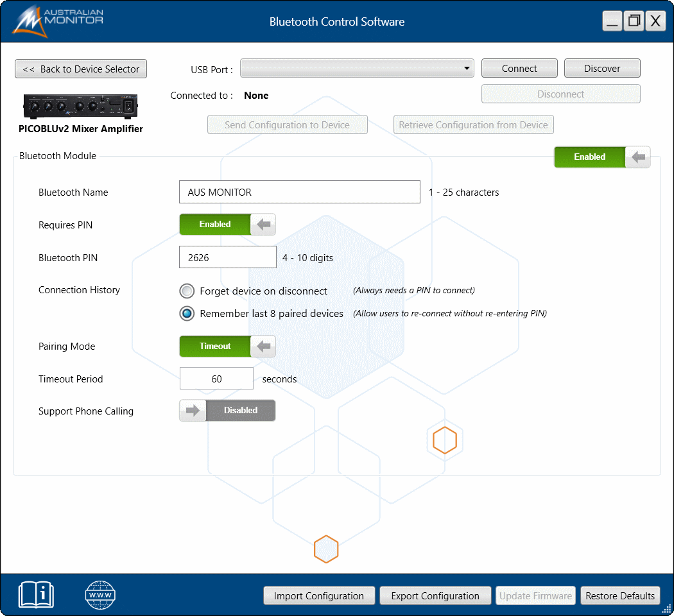
Task: Click the PICOBLUv2 Mixer Amplifier image
Action: coord(81,105)
